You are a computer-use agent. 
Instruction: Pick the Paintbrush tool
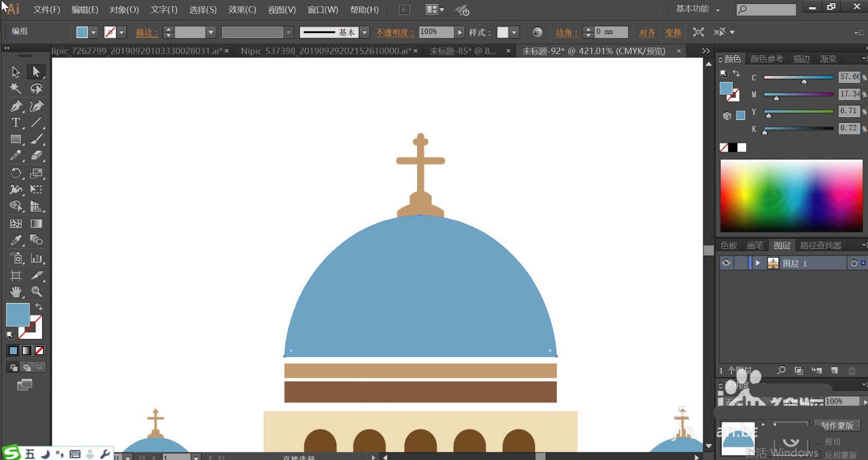[36, 139]
